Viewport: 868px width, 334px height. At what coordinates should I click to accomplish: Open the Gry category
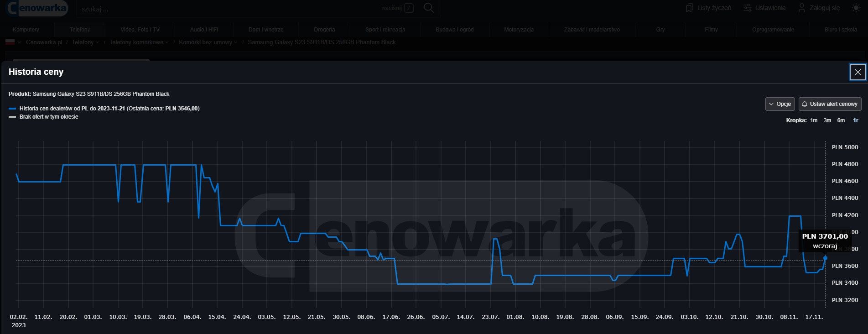pos(660,30)
